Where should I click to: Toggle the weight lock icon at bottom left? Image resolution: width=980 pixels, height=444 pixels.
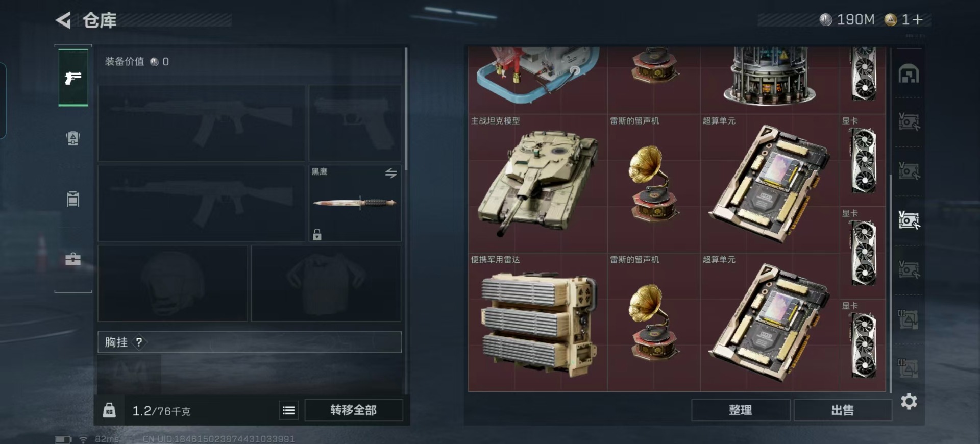[x=109, y=410]
